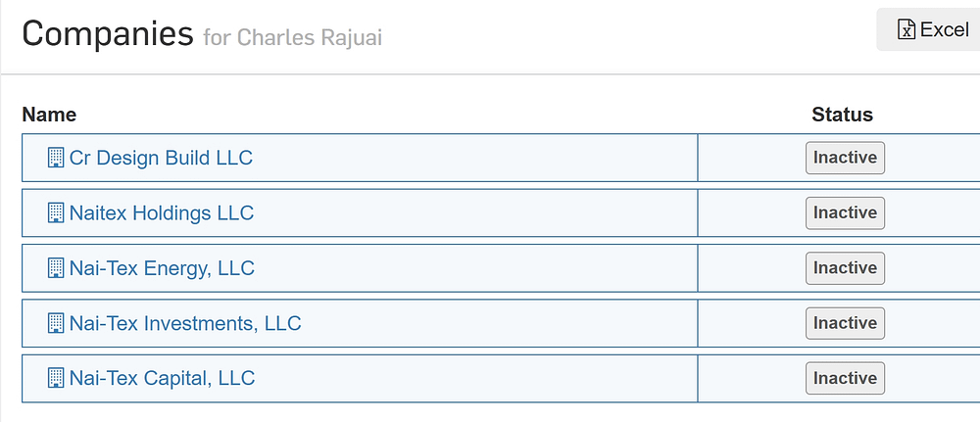Click the building icon beside Cr Design Build LLC
Screen dimensions: 980x422
click(56, 158)
